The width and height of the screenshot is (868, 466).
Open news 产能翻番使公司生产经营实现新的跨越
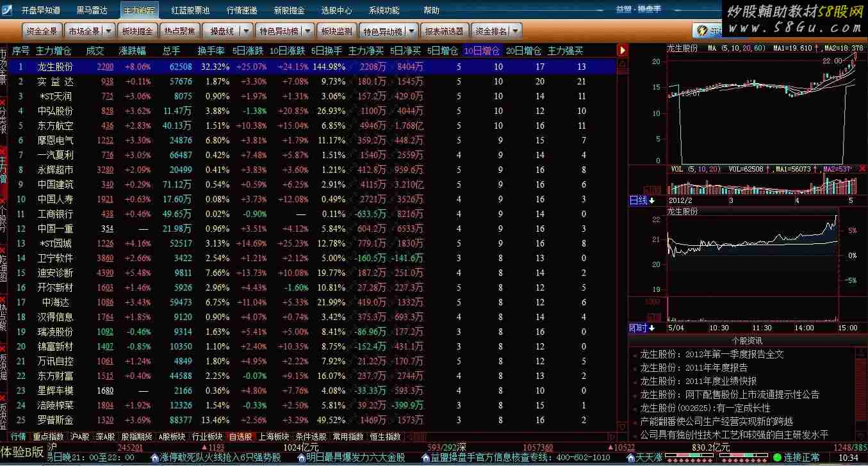point(716,421)
